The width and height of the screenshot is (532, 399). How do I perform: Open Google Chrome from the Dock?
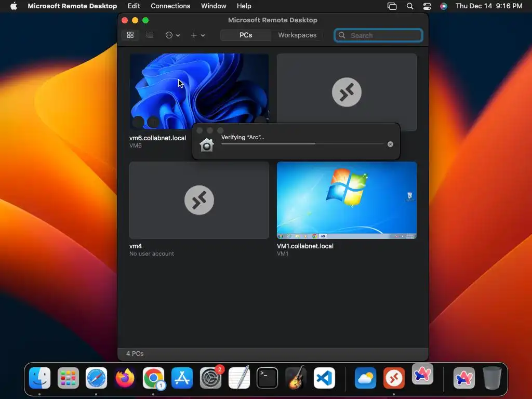point(153,378)
